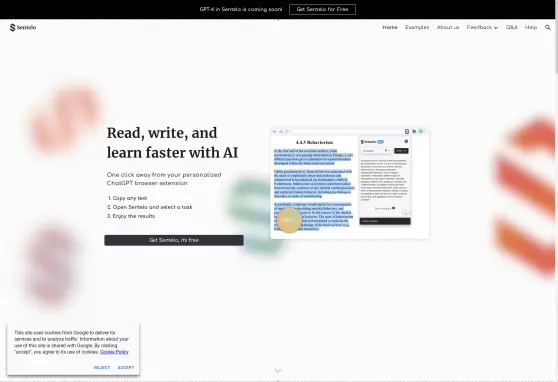Click Get Sentelo for Free banner button

click(x=322, y=9)
